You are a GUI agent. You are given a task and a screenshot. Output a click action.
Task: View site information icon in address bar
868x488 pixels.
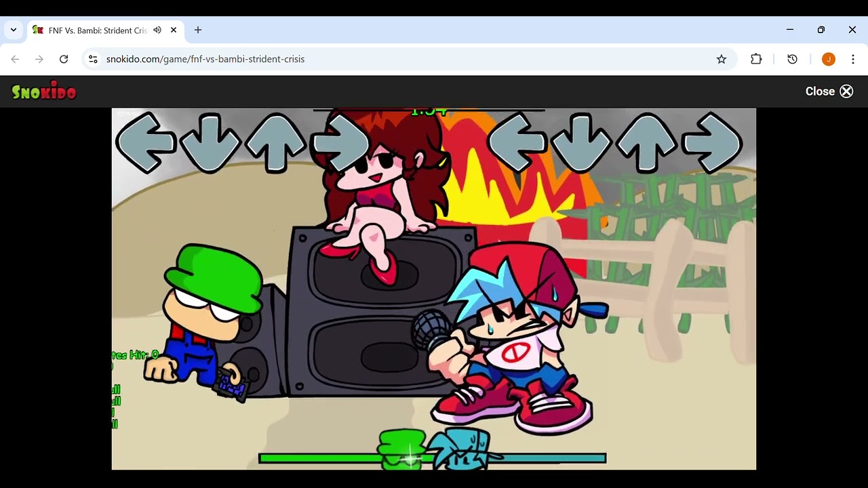(x=93, y=59)
